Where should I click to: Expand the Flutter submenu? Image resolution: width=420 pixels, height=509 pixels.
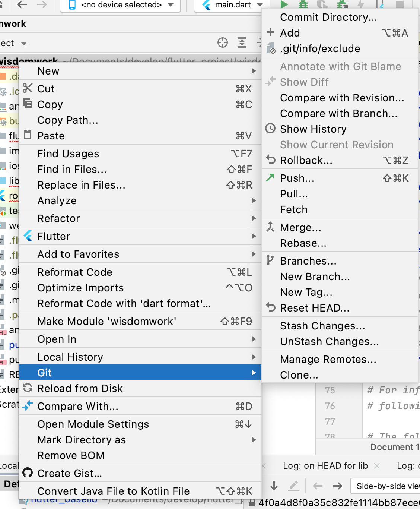[140, 236]
